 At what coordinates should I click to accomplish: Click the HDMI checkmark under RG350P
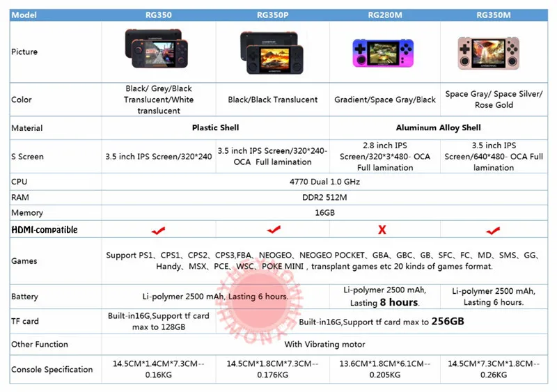(274, 230)
